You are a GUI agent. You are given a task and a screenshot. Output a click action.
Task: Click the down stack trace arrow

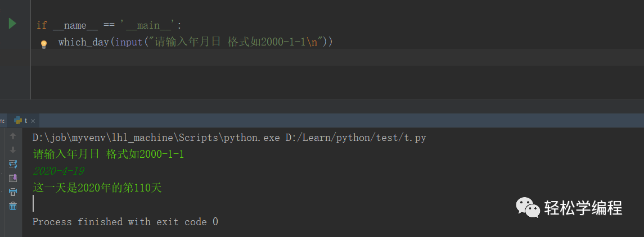[x=13, y=150]
